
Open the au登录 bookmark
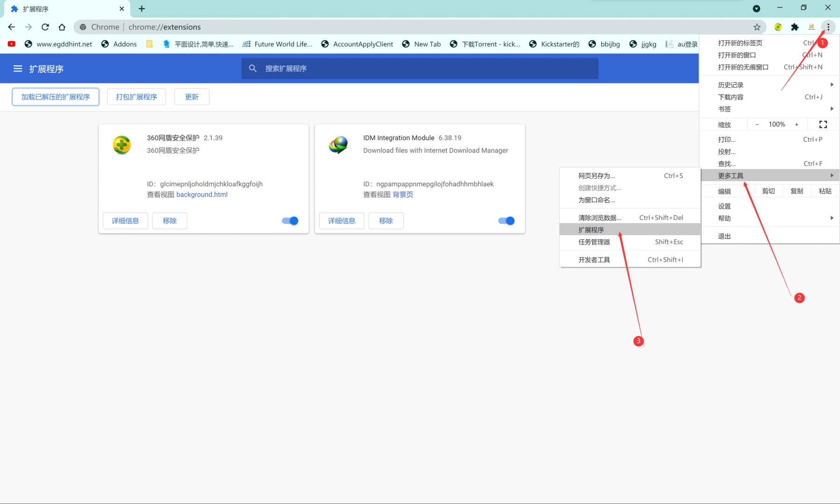(681, 44)
